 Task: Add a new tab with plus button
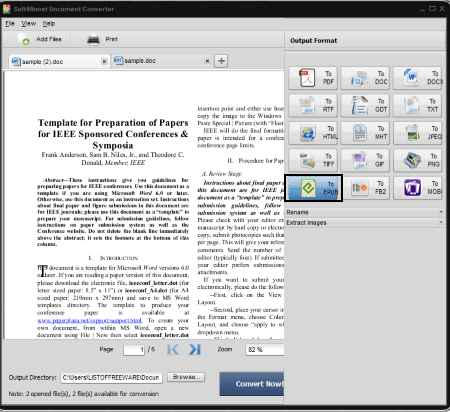tap(221, 61)
